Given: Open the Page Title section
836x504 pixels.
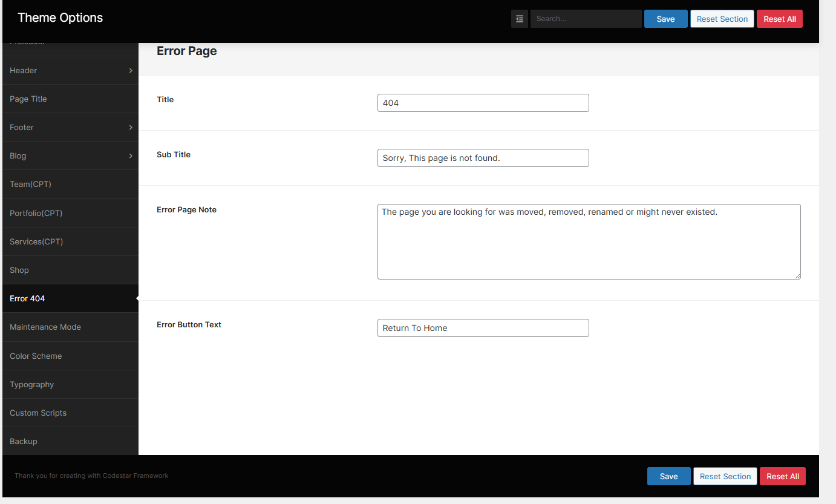Looking at the screenshot, I should pos(28,99).
